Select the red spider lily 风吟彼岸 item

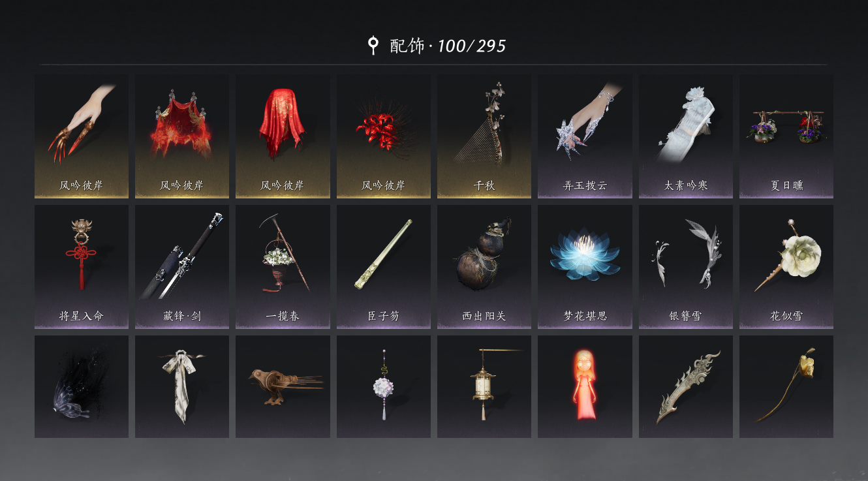tap(384, 136)
